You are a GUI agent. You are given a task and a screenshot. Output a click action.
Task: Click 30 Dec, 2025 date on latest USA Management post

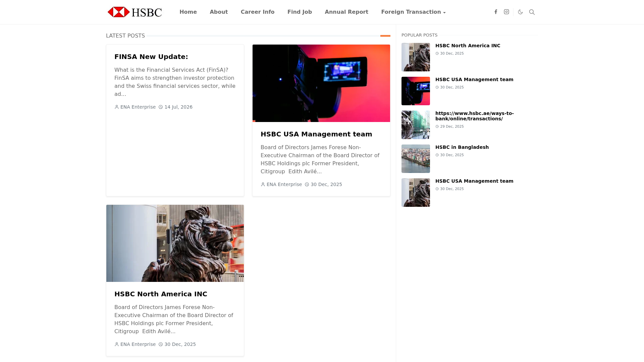coord(326,184)
